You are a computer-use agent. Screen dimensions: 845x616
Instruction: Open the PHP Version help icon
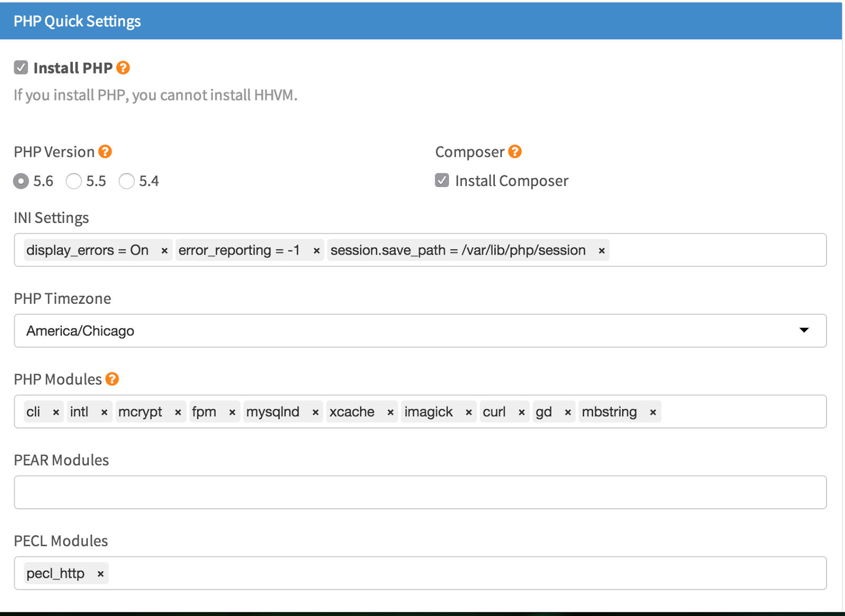tap(105, 152)
